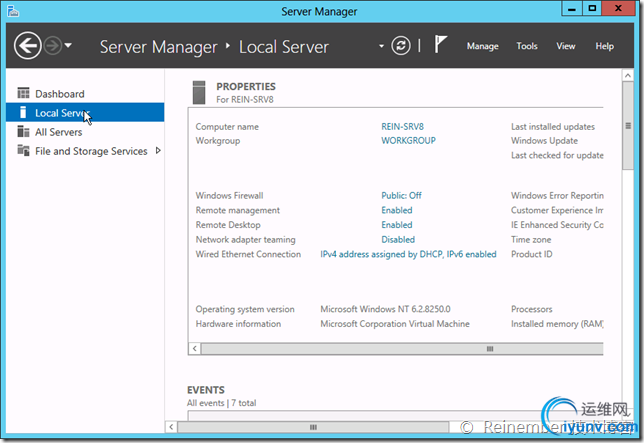Click Remote management Enabled link
This screenshot has width=644, height=443.
point(397,210)
